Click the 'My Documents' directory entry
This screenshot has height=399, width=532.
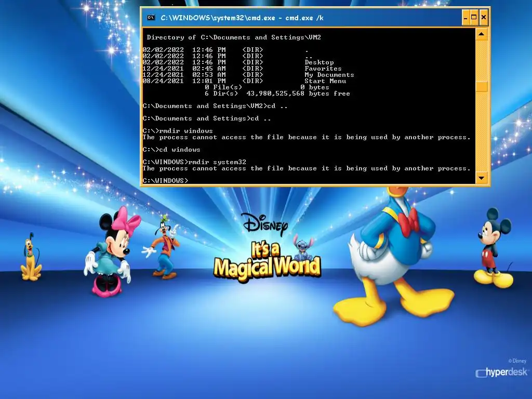pos(329,75)
